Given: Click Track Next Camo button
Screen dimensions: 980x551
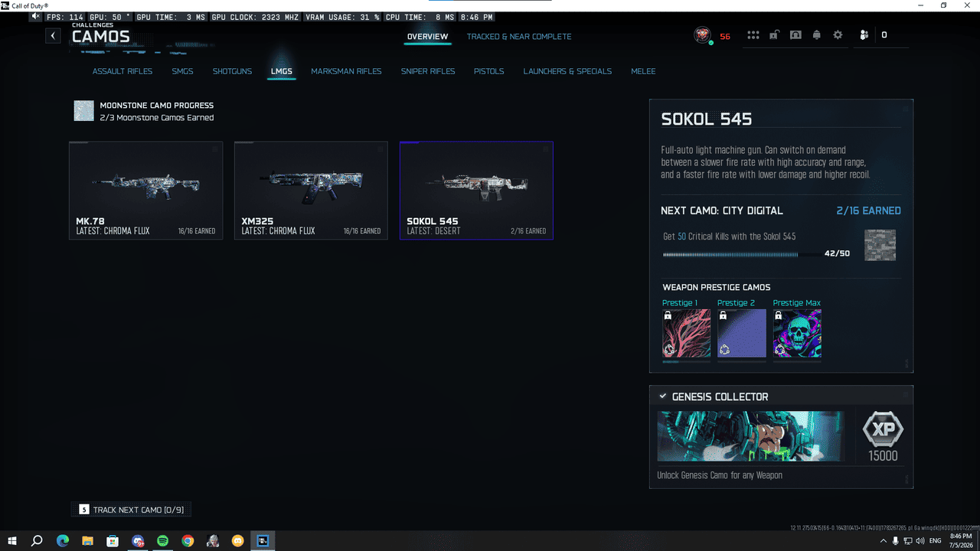Looking at the screenshot, I should pos(131,510).
